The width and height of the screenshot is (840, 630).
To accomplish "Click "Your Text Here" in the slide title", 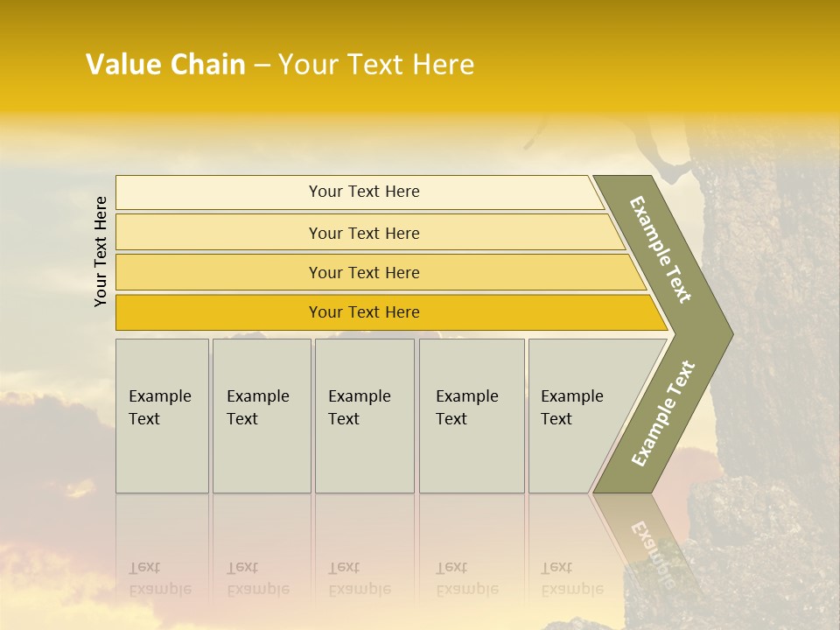I will click(376, 65).
